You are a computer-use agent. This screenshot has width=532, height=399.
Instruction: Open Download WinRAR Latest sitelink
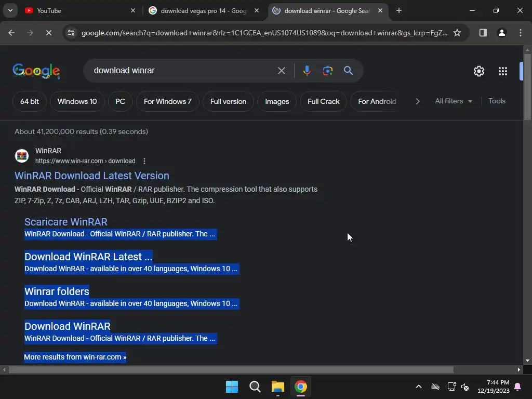click(88, 257)
